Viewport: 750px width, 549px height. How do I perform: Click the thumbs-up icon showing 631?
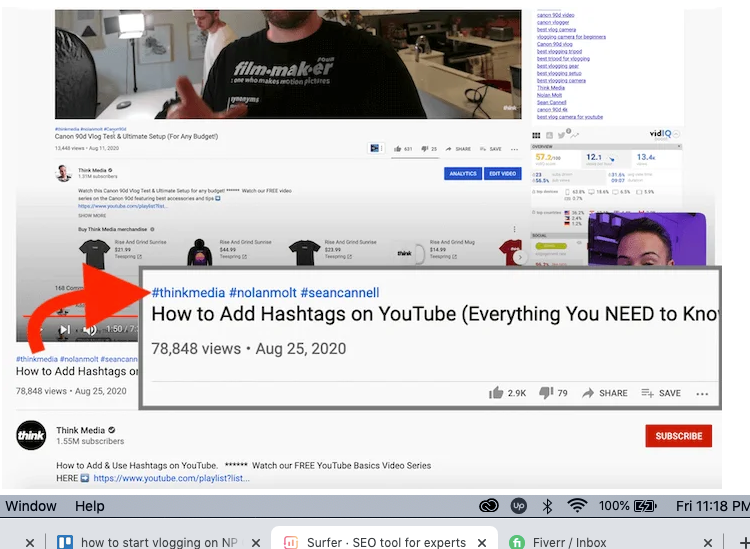pyautogui.click(x=397, y=149)
